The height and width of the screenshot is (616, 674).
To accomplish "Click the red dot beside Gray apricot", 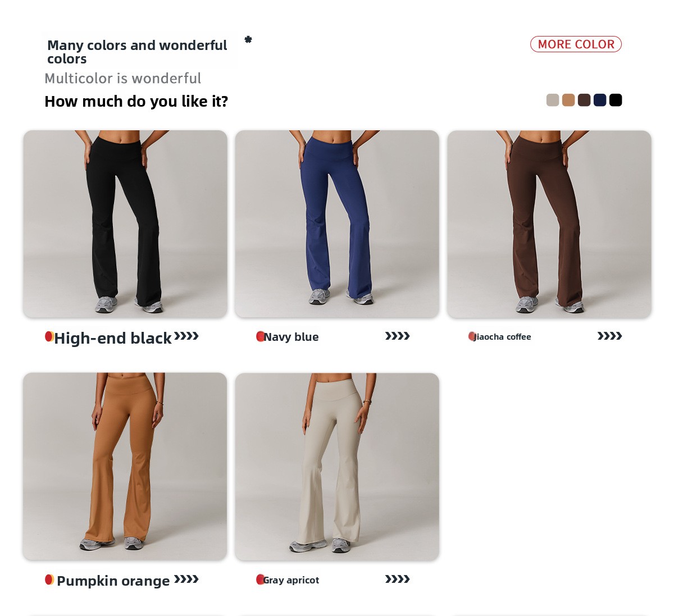I will point(261,580).
